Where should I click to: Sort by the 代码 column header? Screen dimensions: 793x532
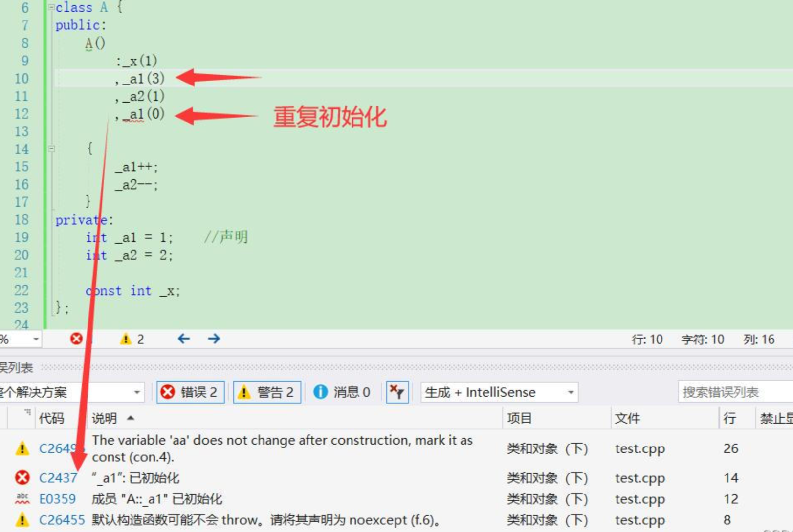pos(51,418)
